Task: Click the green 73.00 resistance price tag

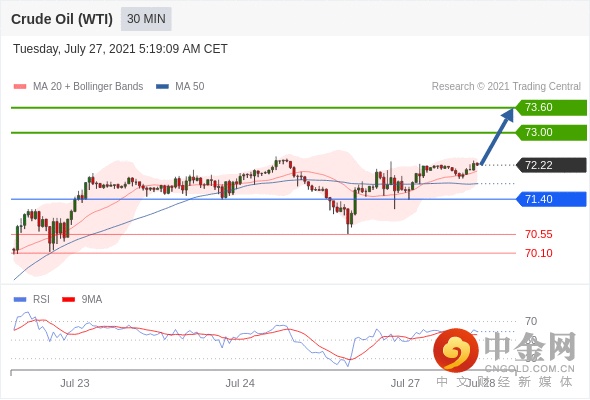Action: click(x=551, y=132)
